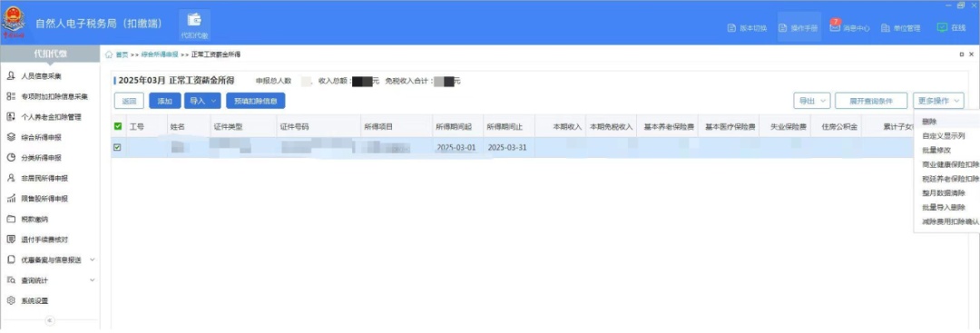Open the 消息中心 envelope icon

coord(835,27)
